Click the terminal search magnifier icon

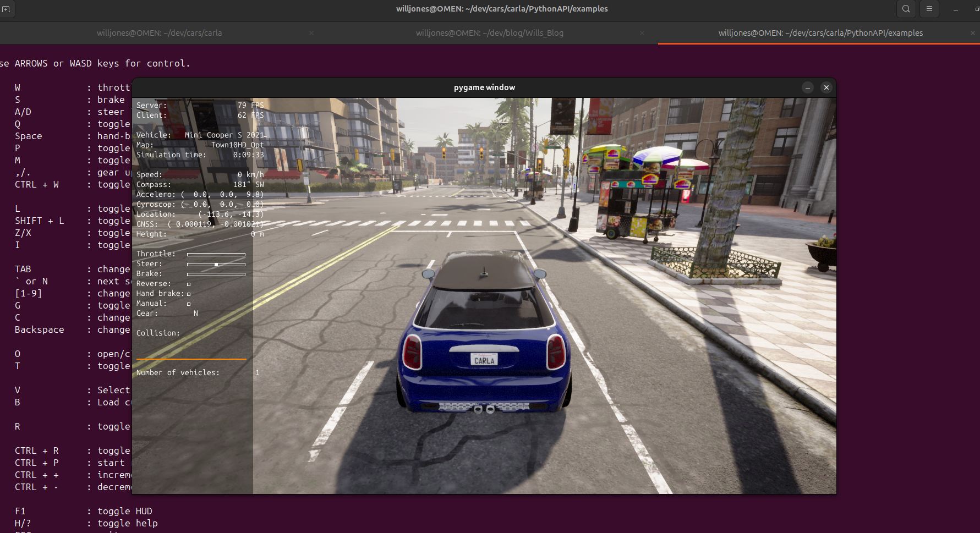(x=906, y=9)
